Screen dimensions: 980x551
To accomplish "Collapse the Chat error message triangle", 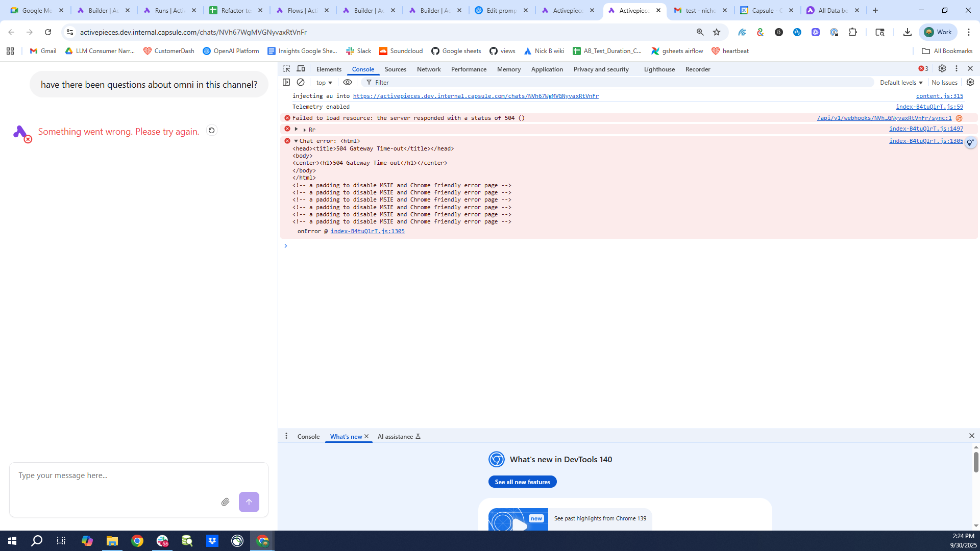I will coord(296,141).
